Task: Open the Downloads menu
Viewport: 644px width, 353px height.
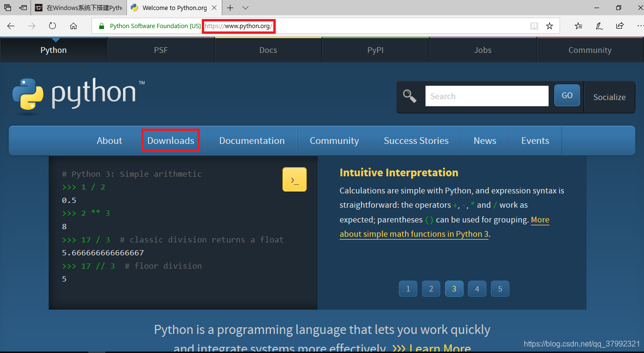Action: click(171, 141)
